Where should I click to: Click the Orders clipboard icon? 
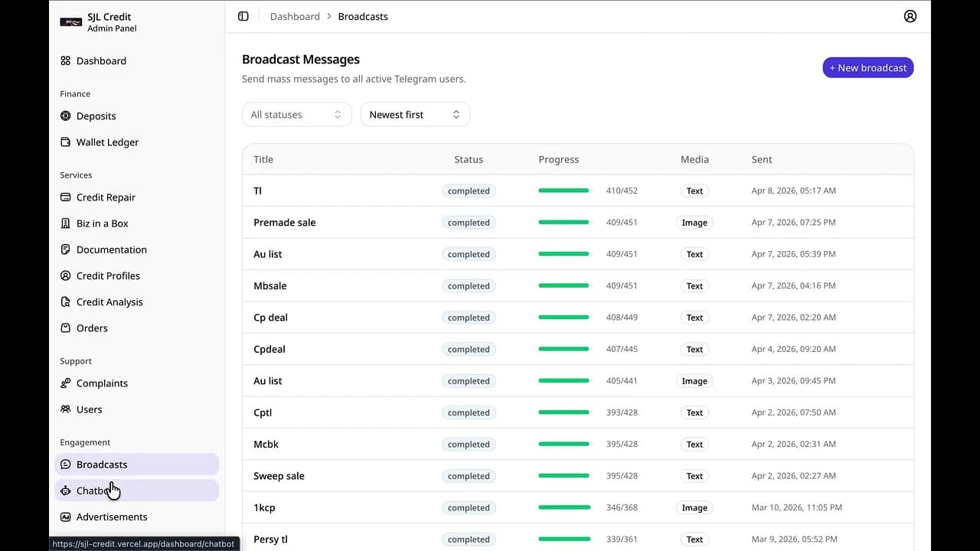pos(65,328)
